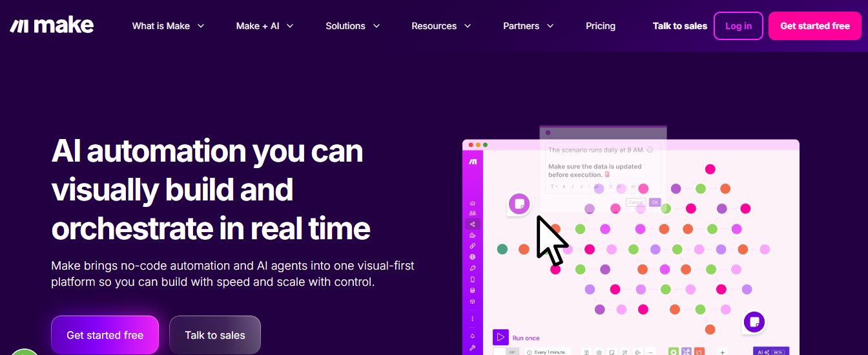Image resolution: width=868 pixels, height=355 pixels.
Task: Click the Talk to sales button below the headline
Action: [x=215, y=335]
